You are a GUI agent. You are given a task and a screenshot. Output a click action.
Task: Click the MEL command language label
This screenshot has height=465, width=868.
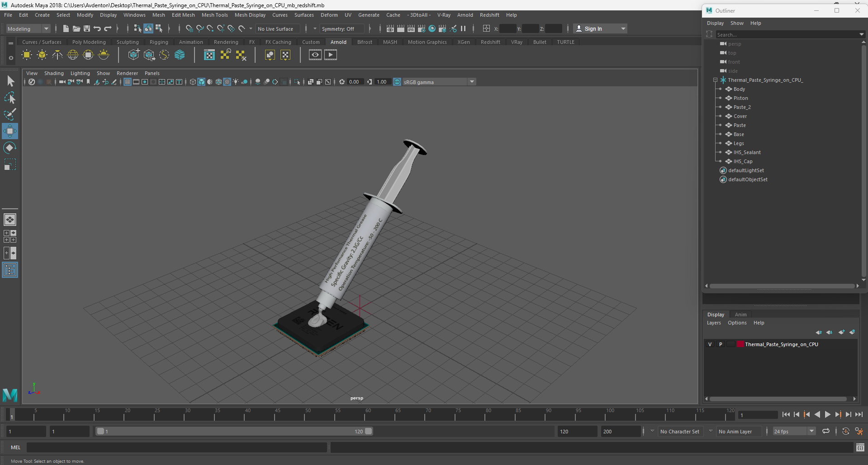point(16,447)
